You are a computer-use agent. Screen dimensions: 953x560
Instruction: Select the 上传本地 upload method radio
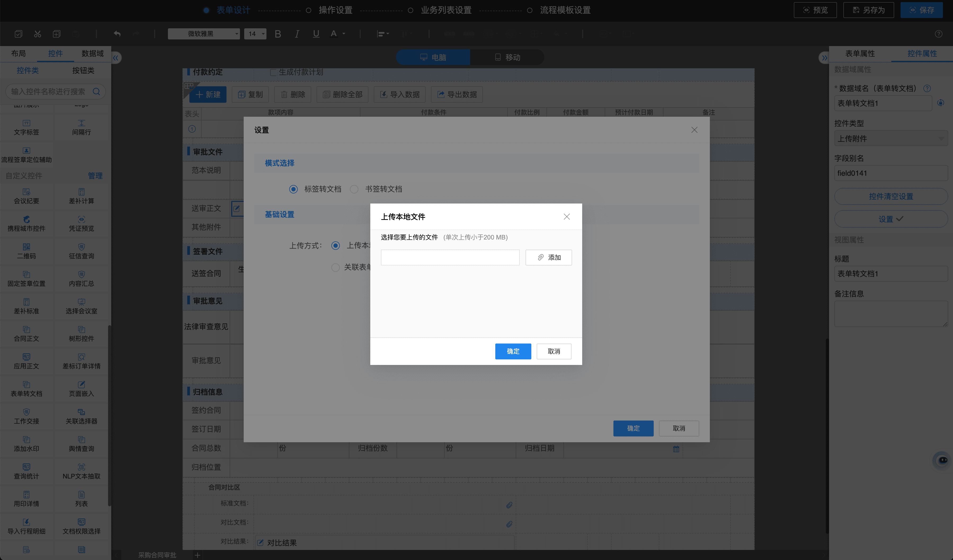pyautogui.click(x=335, y=246)
